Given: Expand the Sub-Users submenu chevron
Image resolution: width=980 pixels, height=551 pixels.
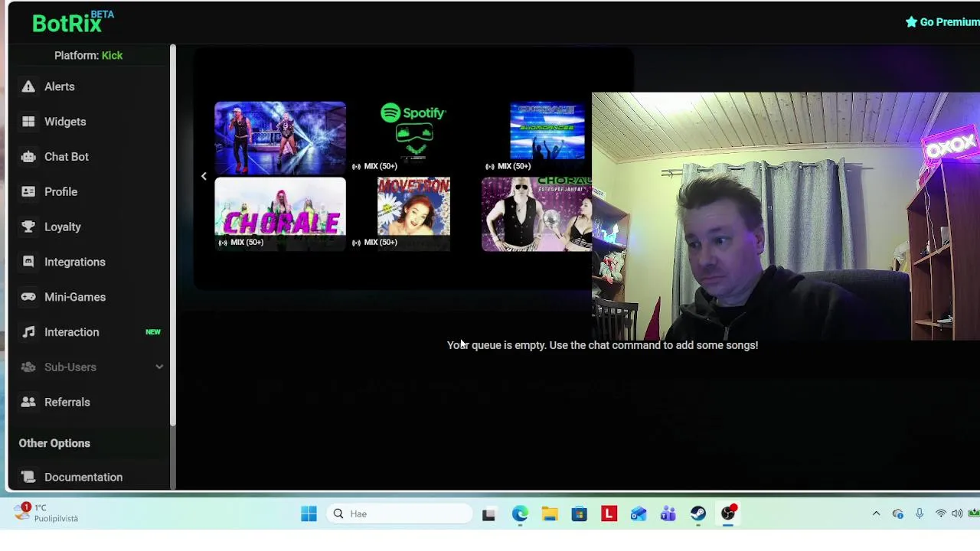Looking at the screenshot, I should 159,367.
